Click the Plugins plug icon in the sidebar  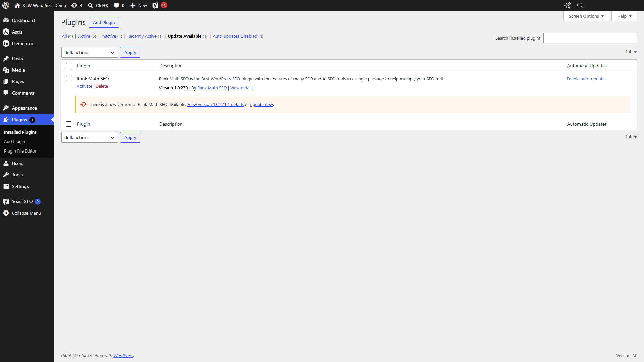pyautogui.click(x=6, y=120)
